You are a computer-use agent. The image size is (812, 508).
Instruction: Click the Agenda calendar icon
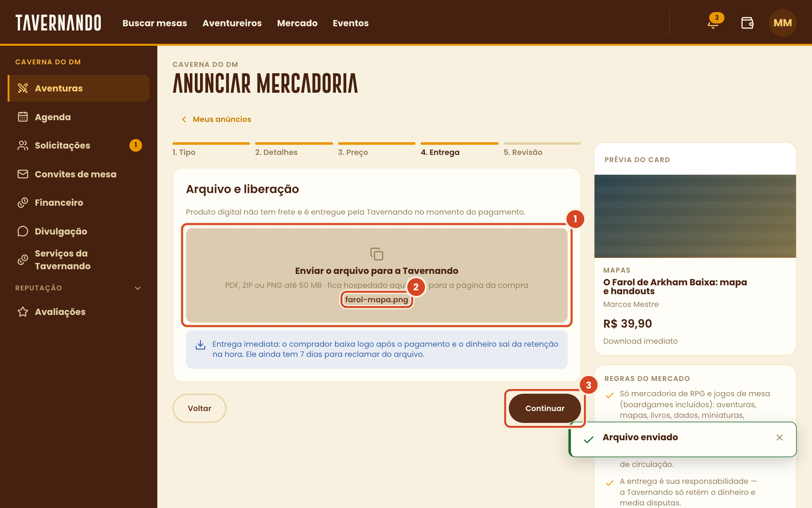[x=23, y=117]
